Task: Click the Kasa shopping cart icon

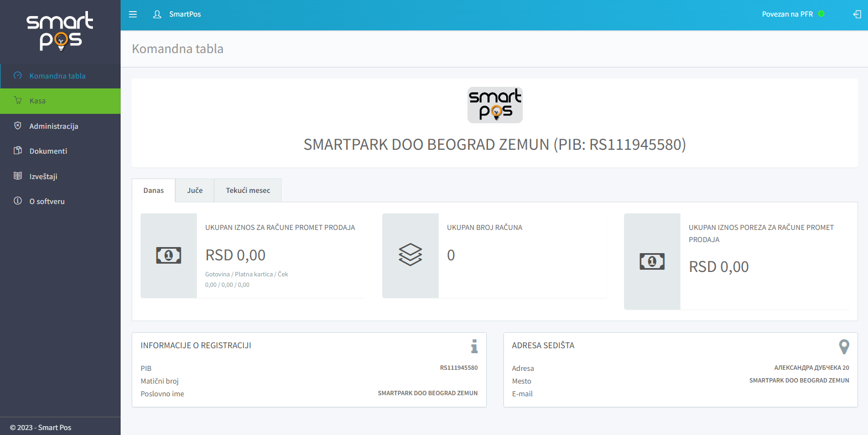Action: [18, 101]
